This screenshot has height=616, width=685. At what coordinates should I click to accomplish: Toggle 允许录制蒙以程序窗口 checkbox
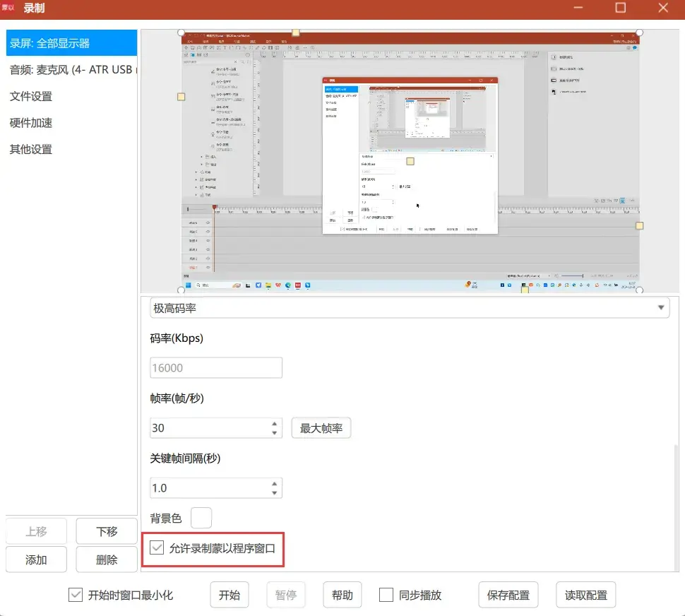pos(157,547)
